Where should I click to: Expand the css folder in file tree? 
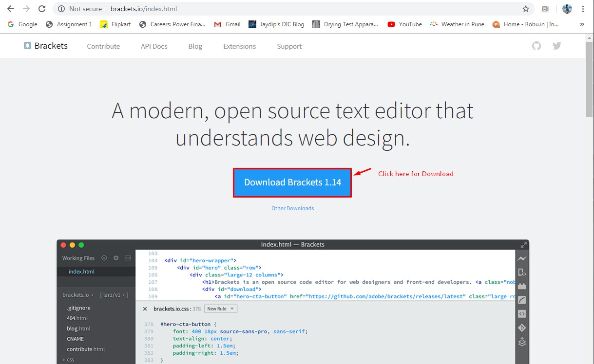tap(68, 360)
